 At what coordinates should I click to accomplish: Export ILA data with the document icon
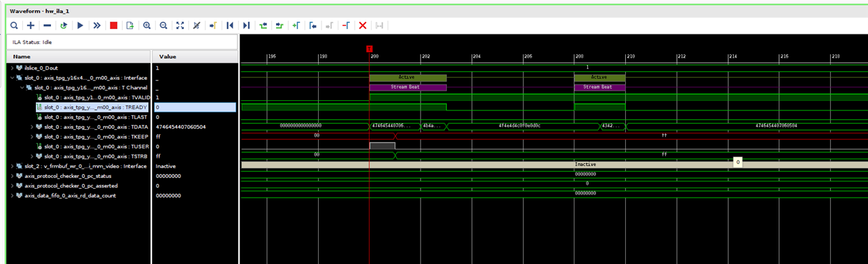tap(130, 25)
